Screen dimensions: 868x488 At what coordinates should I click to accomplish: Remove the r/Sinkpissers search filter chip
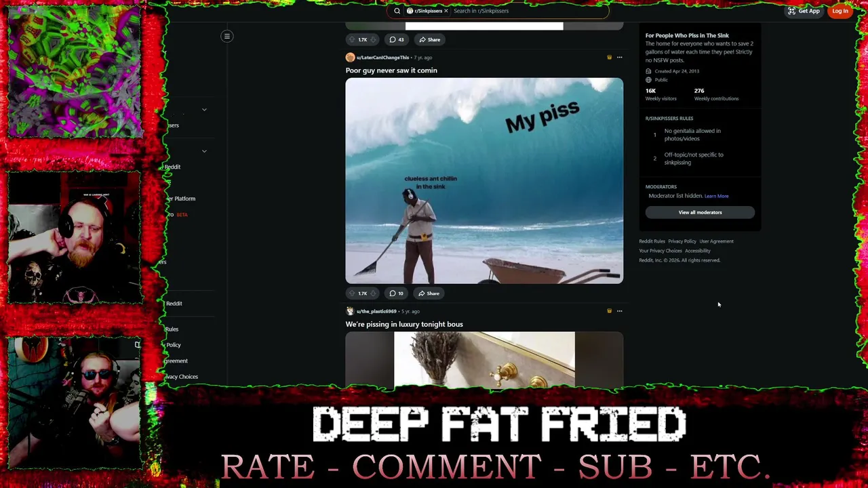pos(446,11)
